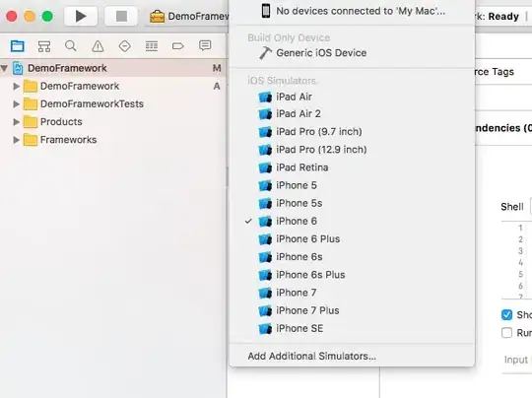Screen dimensions: 532x398
Task: Toggle the checked Show checkbox
Action: (506, 314)
